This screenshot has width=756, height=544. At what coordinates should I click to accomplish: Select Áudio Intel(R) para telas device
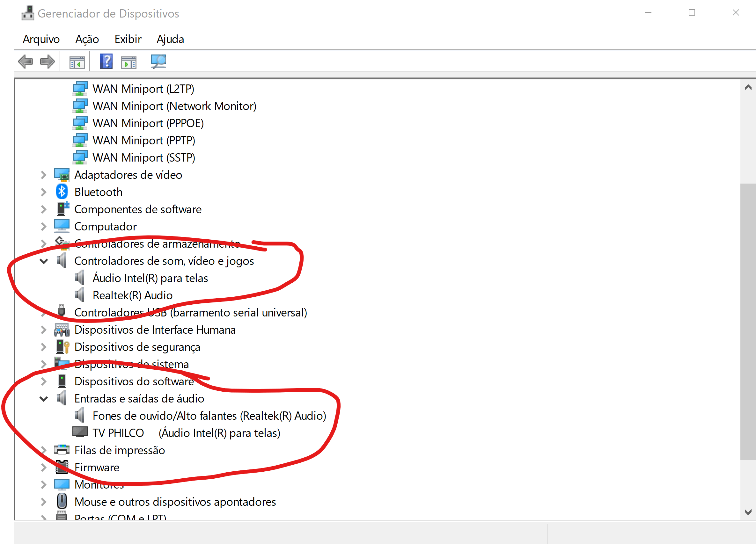pyautogui.click(x=150, y=278)
